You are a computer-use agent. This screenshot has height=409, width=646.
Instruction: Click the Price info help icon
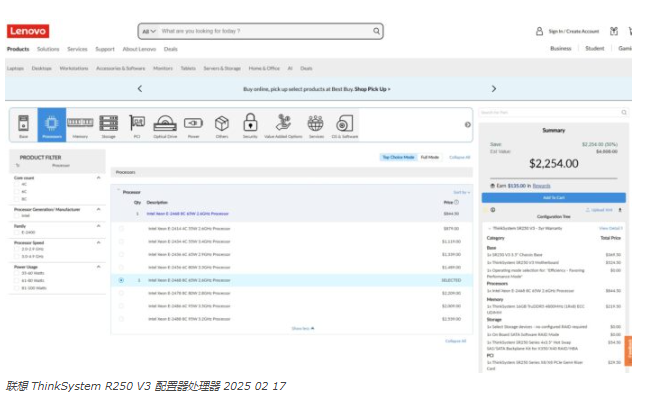(456, 202)
